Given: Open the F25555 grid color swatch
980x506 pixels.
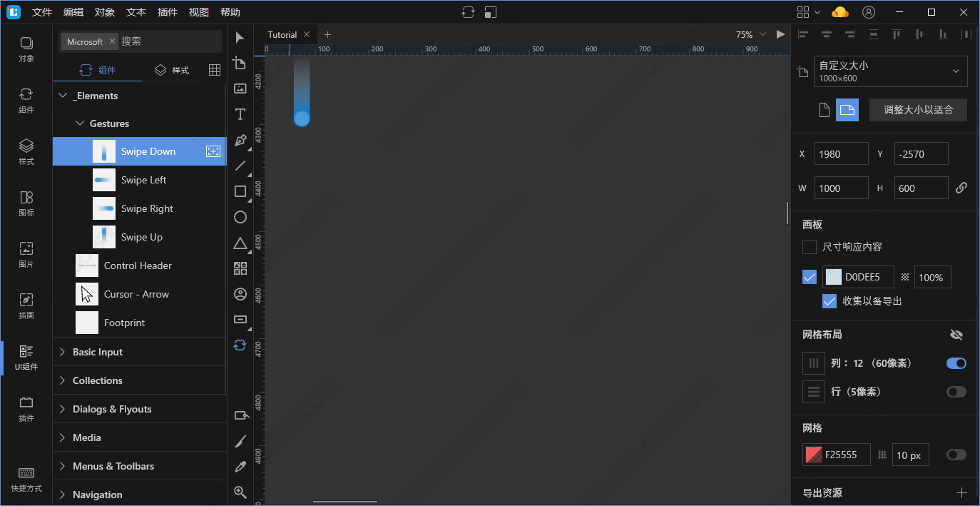Looking at the screenshot, I should (x=814, y=455).
